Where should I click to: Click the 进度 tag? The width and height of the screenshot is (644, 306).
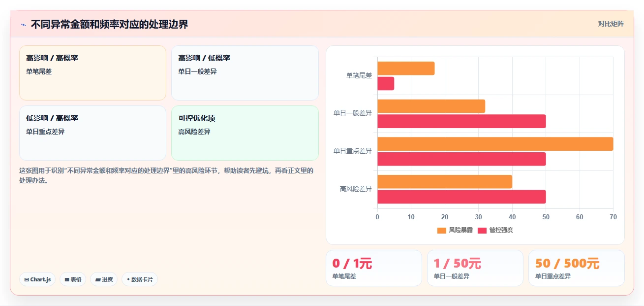(x=104, y=279)
